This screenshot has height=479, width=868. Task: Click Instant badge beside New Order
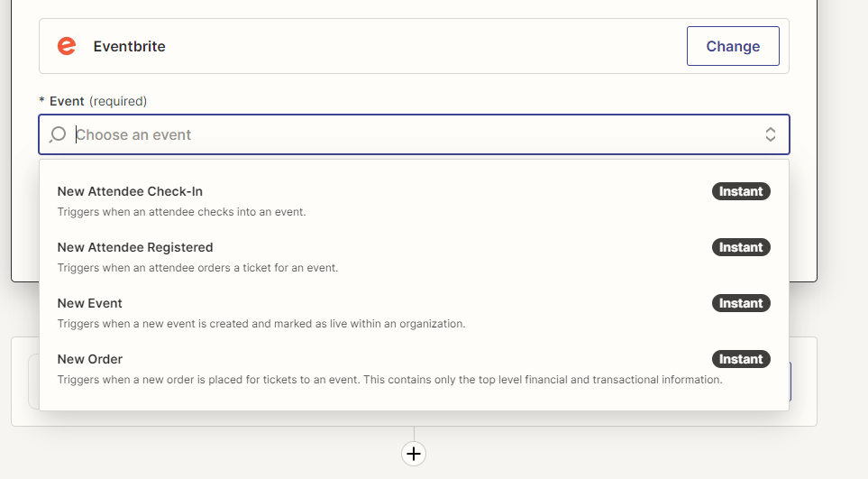click(741, 359)
